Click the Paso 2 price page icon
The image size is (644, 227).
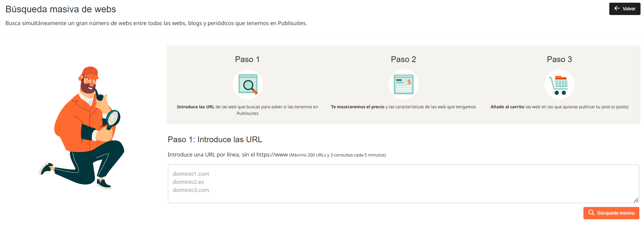point(403,84)
